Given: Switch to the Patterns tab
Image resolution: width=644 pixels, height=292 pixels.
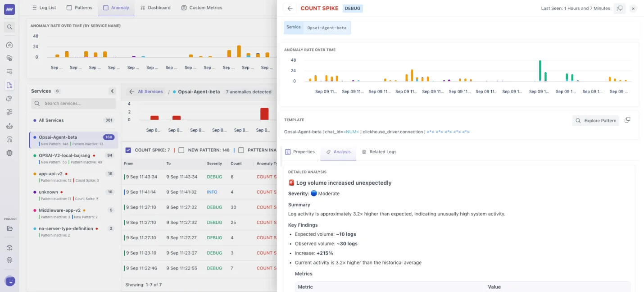Looking at the screenshot, I should [x=79, y=8].
